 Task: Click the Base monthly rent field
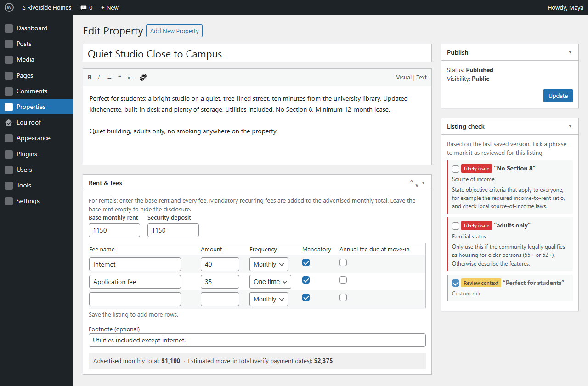[114, 230]
